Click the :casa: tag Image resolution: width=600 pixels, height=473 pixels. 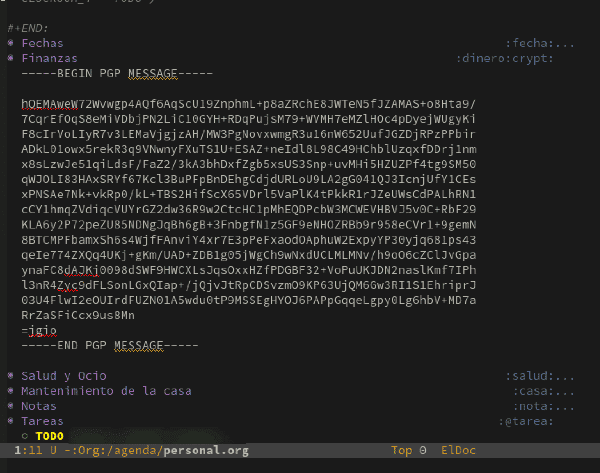[x=534, y=391]
